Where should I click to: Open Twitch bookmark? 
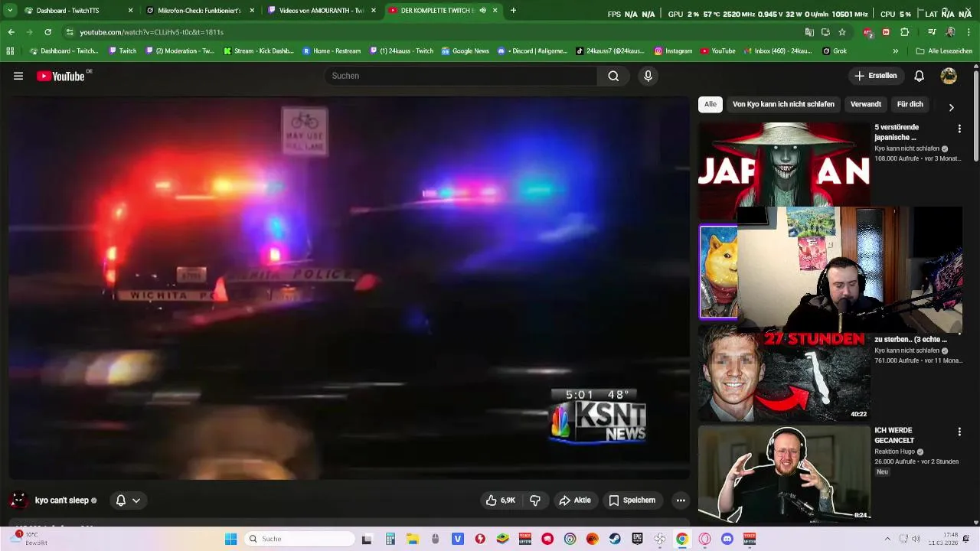[122, 51]
